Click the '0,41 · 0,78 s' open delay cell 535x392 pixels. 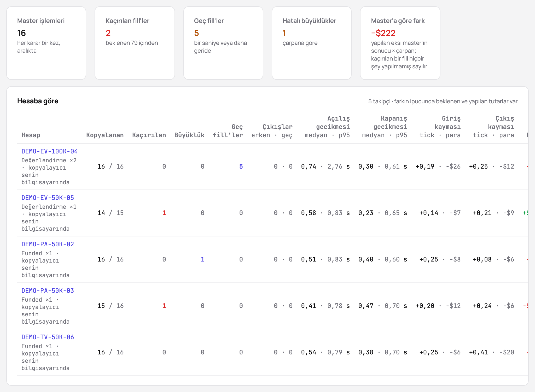[x=325, y=306]
